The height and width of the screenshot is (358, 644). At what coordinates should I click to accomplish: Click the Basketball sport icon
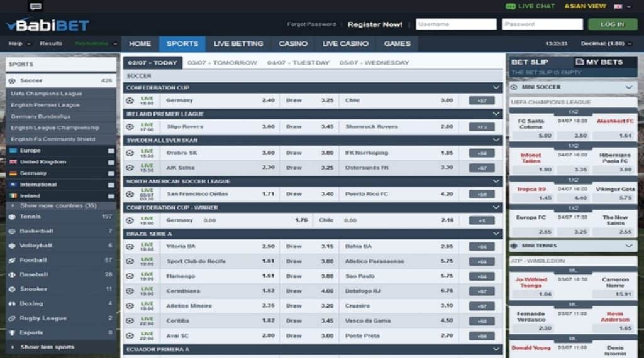(12, 231)
